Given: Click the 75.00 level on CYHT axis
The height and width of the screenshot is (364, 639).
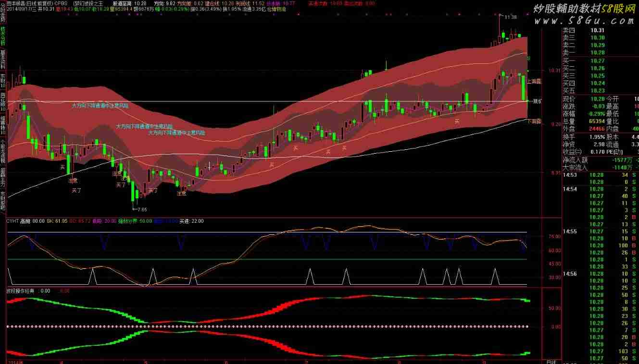Looking at the screenshot, I should (x=554, y=236).
